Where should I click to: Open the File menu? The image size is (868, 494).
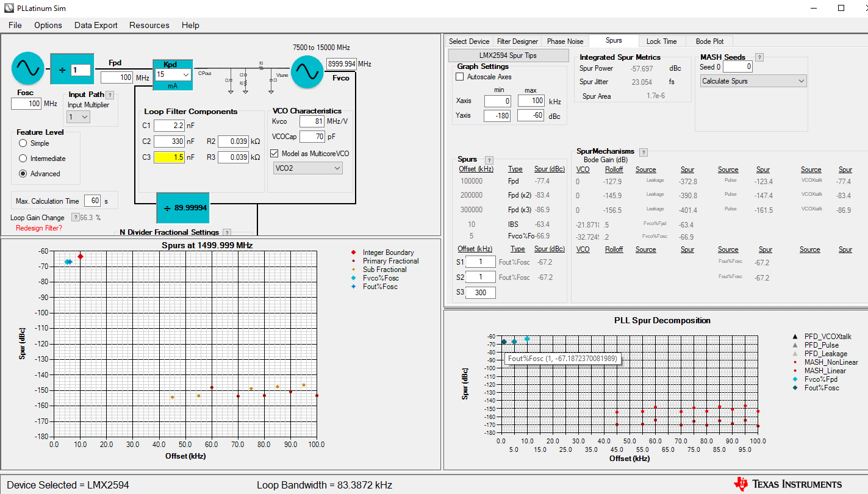tap(15, 25)
